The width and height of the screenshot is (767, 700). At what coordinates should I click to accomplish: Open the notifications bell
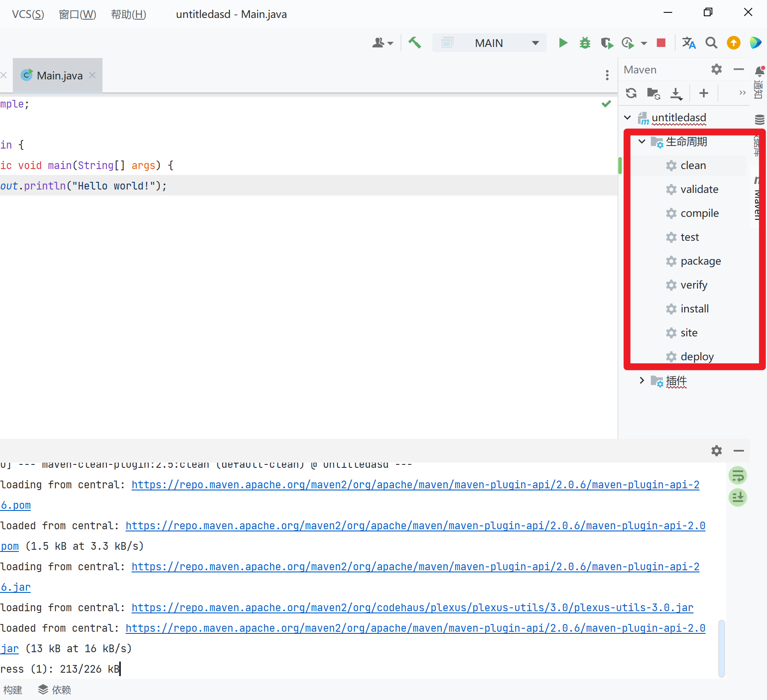759,71
